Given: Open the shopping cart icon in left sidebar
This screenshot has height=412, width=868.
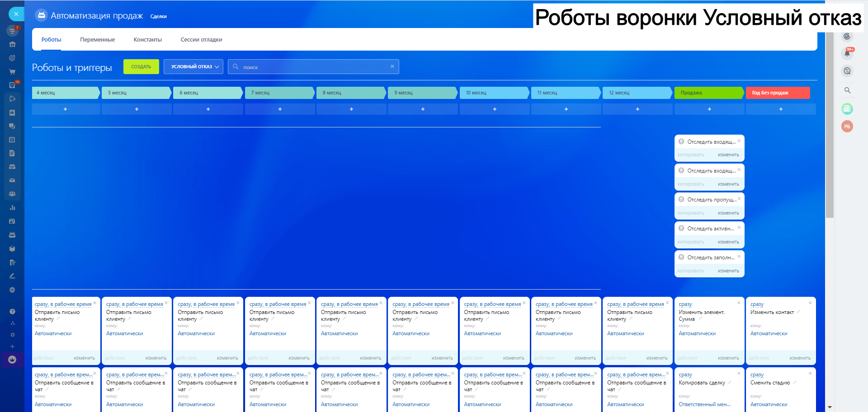Looking at the screenshot, I should 12,71.
